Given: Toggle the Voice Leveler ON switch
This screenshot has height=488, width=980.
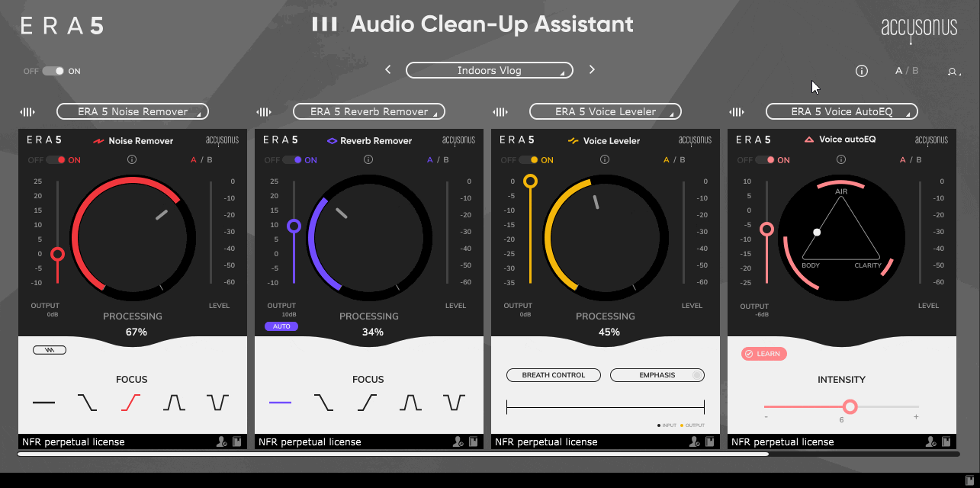Looking at the screenshot, I should 529,160.
